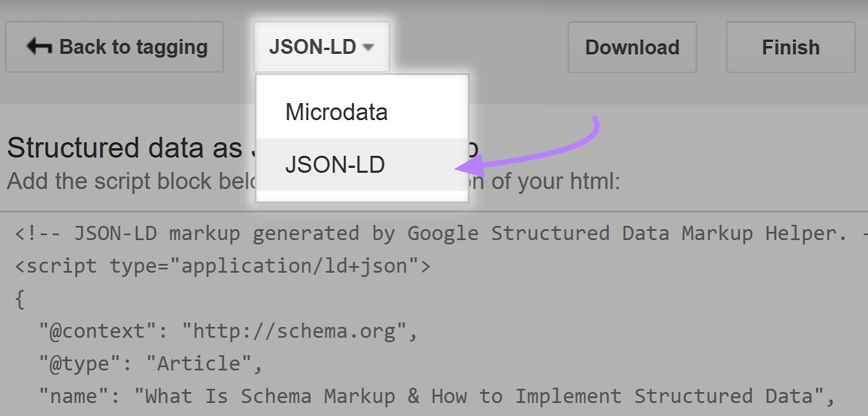Select Microdata from the format menu
Image resolution: width=868 pixels, height=416 pixels.
coord(336,112)
